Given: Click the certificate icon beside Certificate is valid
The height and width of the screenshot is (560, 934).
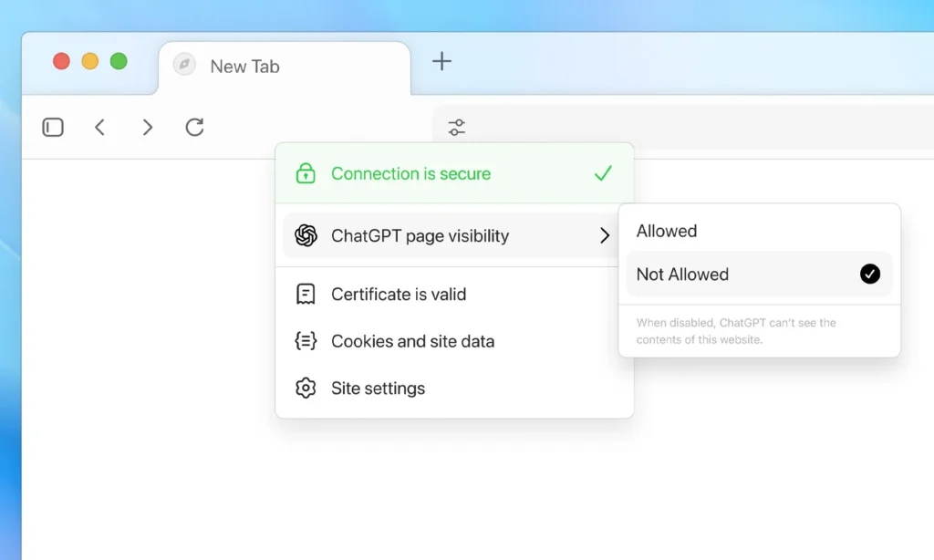Looking at the screenshot, I should pyautogui.click(x=306, y=294).
